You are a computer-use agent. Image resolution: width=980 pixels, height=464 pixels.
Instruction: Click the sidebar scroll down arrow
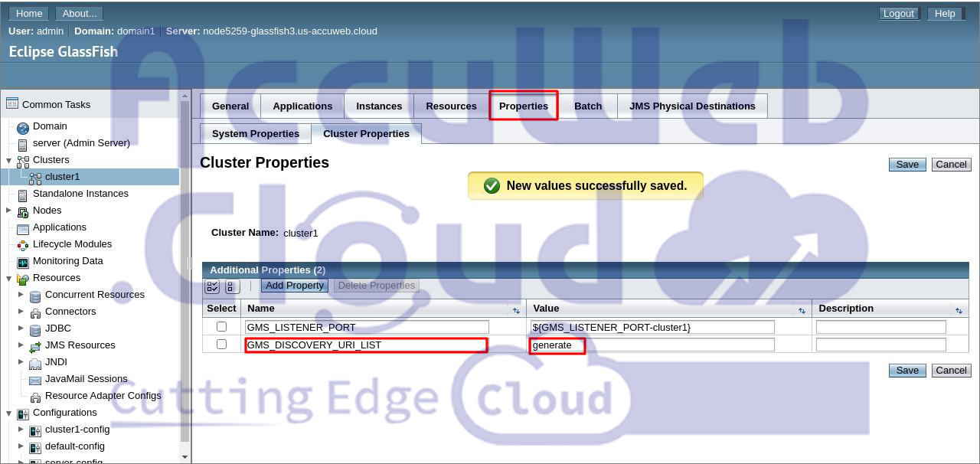(185, 456)
